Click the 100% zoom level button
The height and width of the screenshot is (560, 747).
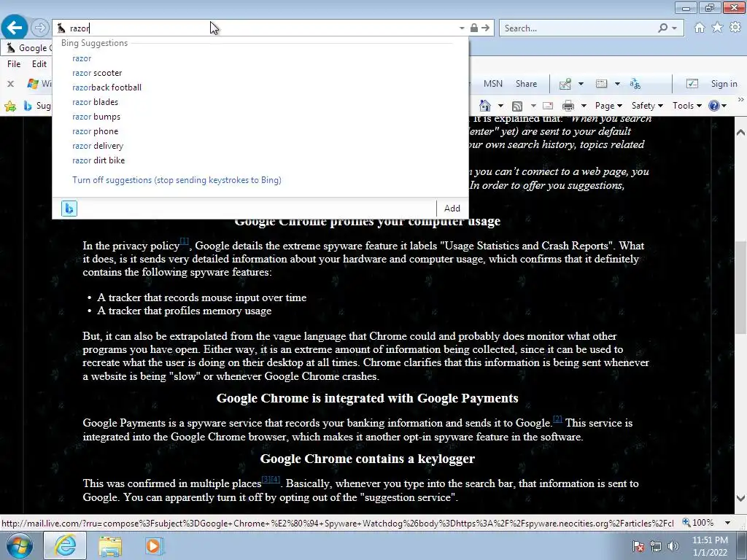pos(698,522)
